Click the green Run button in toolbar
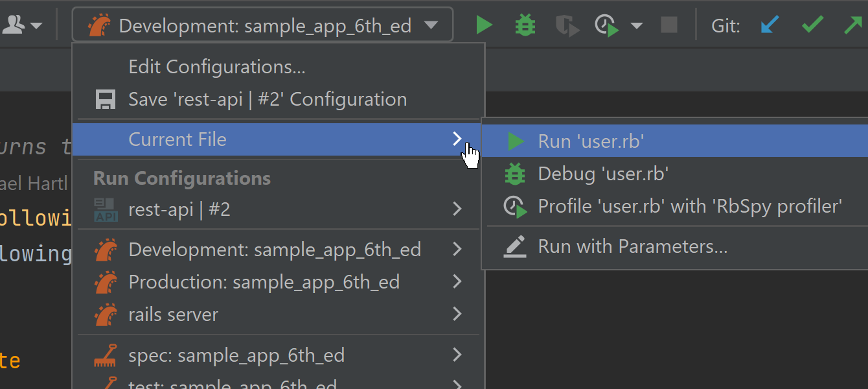Image resolution: width=868 pixels, height=389 pixels. click(x=484, y=26)
